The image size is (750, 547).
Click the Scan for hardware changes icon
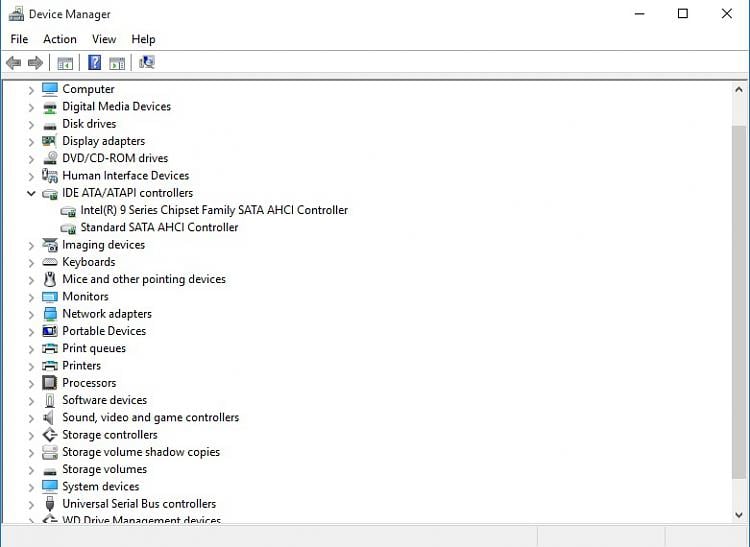click(x=146, y=63)
